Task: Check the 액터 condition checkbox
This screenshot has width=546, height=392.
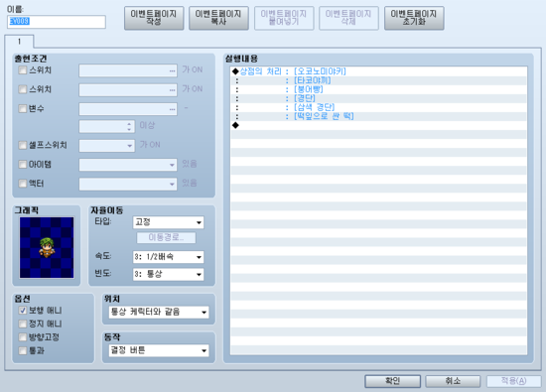Action: [23, 184]
